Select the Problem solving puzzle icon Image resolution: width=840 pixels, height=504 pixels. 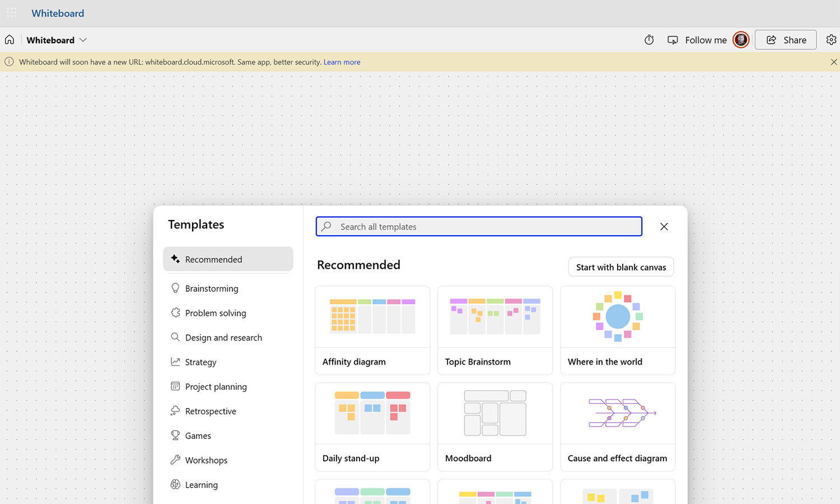[x=175, y=312]
